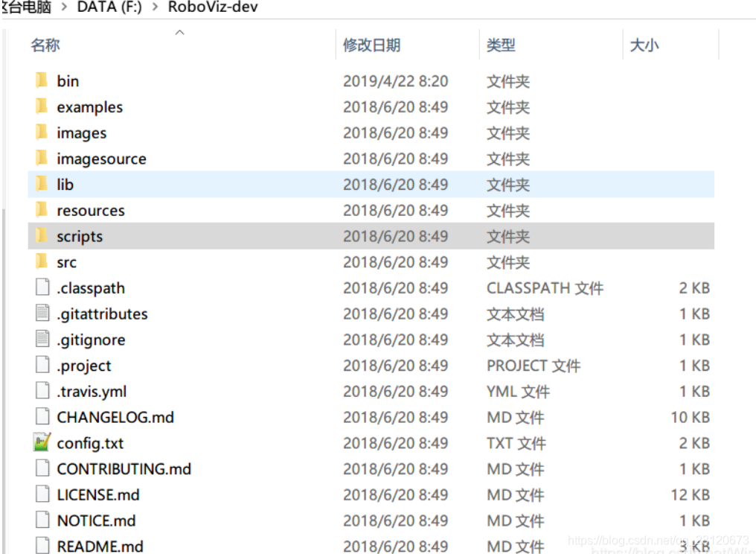Click the config.txt file icon
Image resolution: width=756 pixels, height=554 pixels.
click(x=42, y=442)
